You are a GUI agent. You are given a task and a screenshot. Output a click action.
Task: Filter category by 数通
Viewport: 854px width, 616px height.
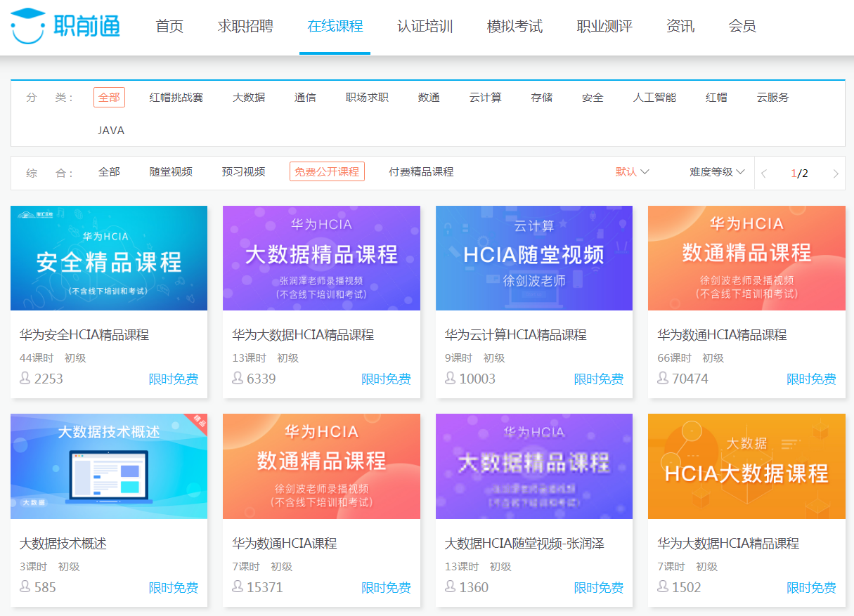(x=429, y=98)
